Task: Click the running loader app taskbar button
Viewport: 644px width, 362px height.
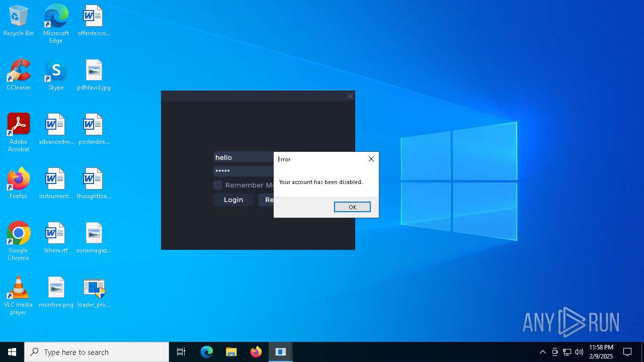Action: pyautogui.click(x=281, y=352)
